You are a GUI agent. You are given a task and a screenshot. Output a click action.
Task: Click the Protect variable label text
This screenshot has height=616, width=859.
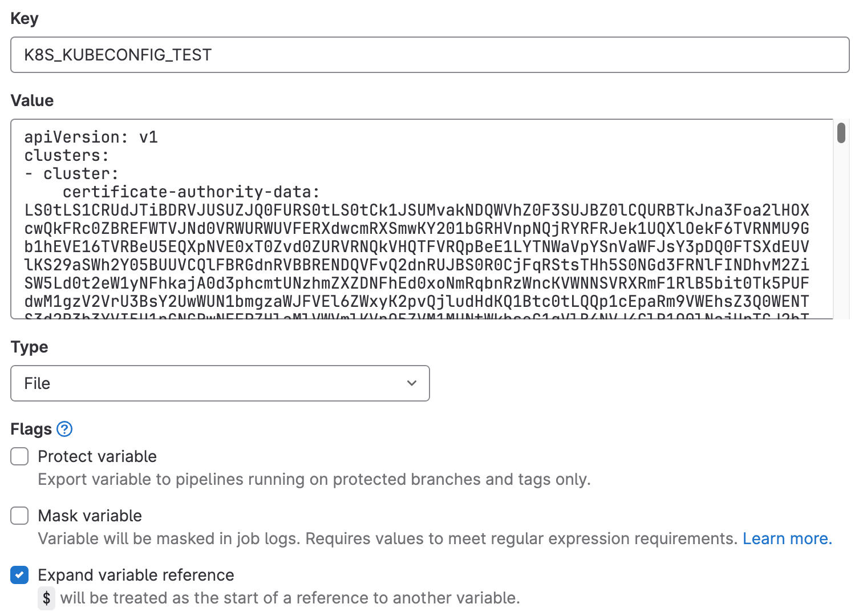coord(97,456)
